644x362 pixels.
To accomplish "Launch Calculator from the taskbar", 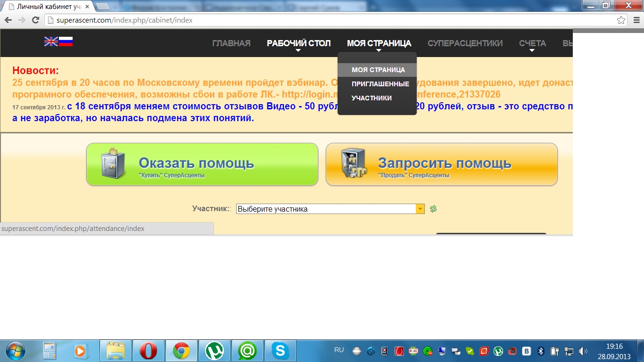I will tap(49, 351).
